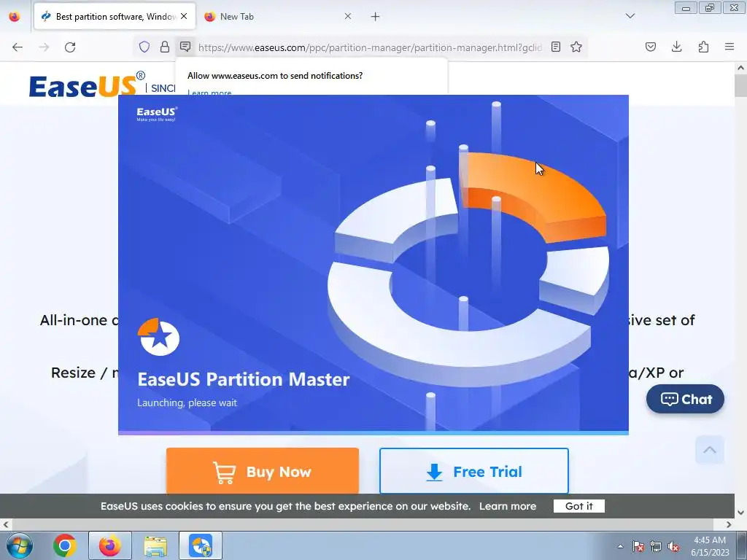
Task: Open a new tab with plus button
Action: pos(376,17)
